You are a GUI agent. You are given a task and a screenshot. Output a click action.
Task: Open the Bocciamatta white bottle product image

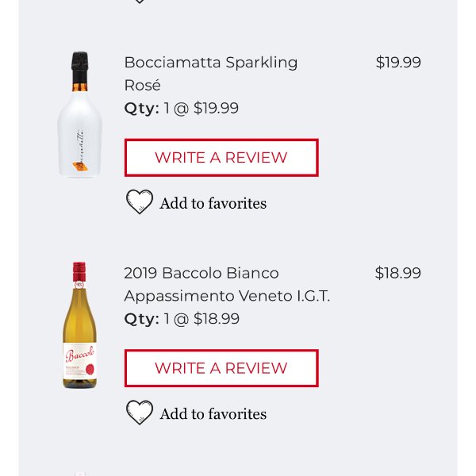pyautogui.click(x=80, y=114)
